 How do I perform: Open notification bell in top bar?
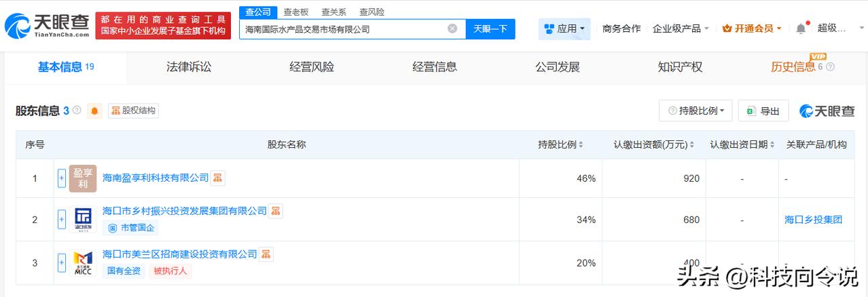(801, 28)
